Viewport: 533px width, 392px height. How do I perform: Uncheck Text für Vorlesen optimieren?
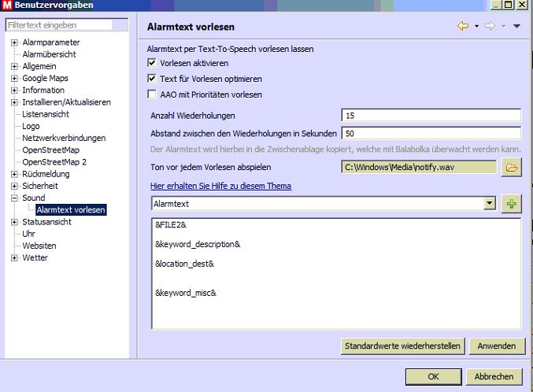pyautogui.click(x=152, y=79)
